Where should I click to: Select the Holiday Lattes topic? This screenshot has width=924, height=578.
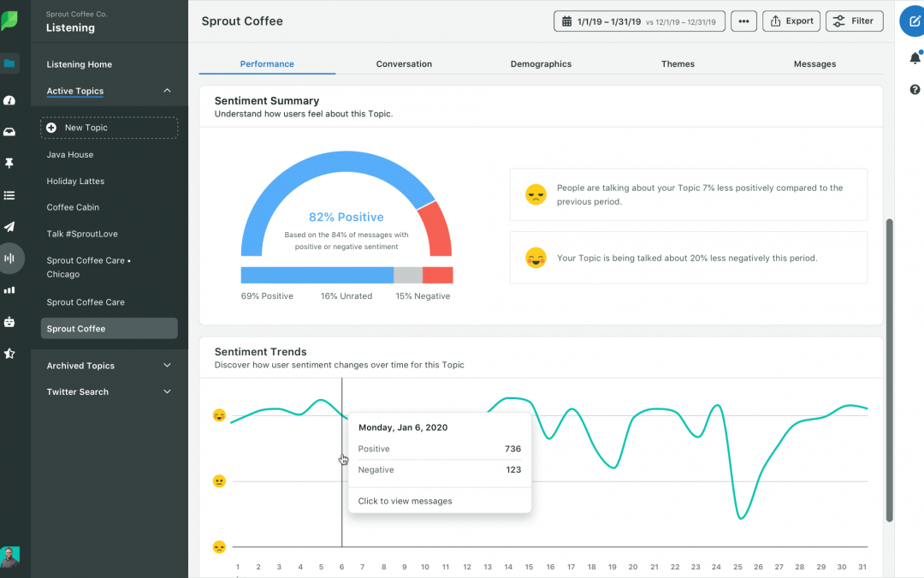75,181
